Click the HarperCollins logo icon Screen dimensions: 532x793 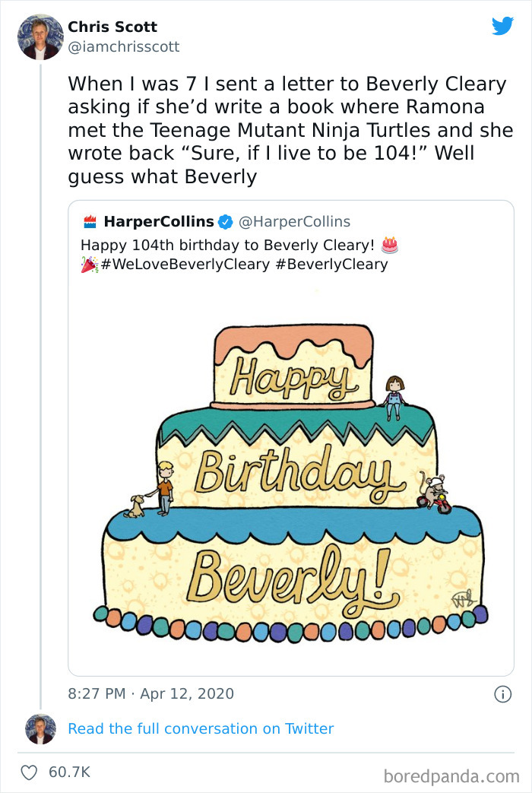[90, 222]
